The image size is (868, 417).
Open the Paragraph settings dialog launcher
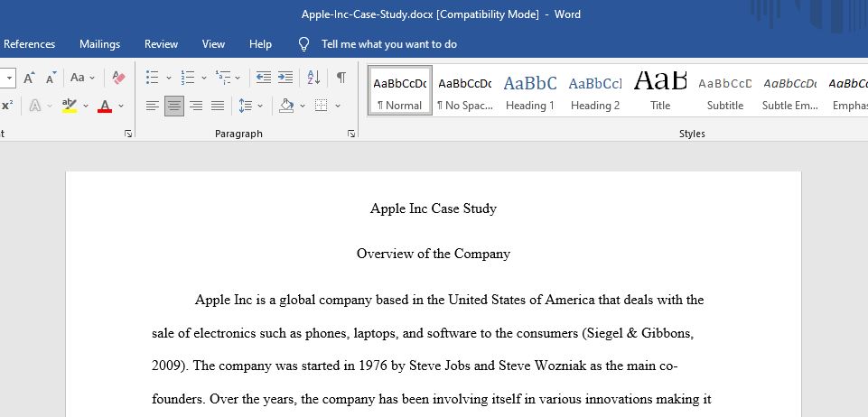351,134
